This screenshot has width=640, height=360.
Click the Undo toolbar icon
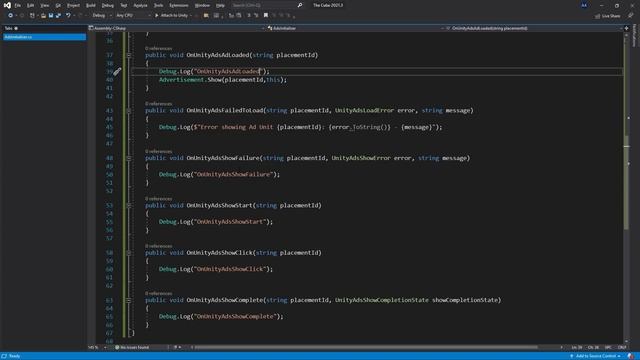(x=68, y=16)
